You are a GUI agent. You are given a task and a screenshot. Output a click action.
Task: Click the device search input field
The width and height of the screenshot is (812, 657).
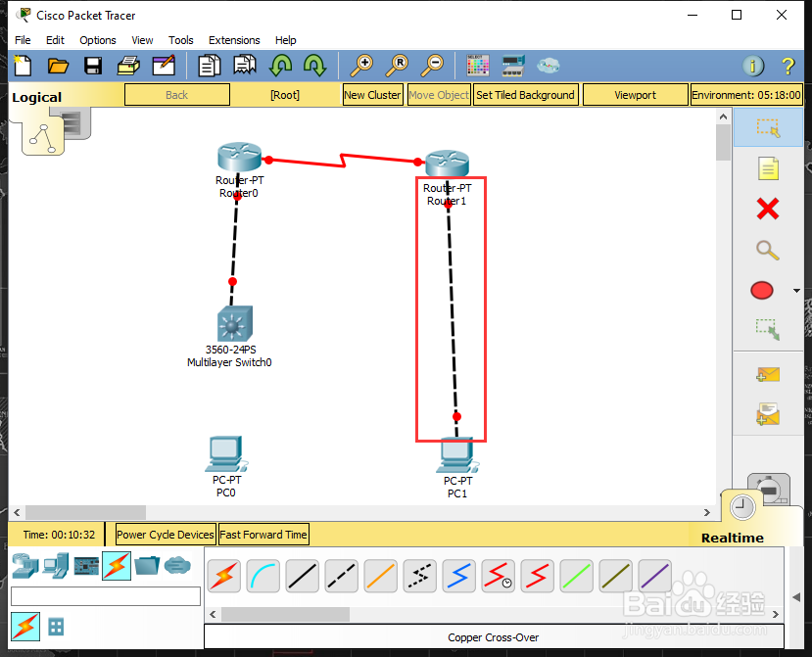tap(106, 596)
